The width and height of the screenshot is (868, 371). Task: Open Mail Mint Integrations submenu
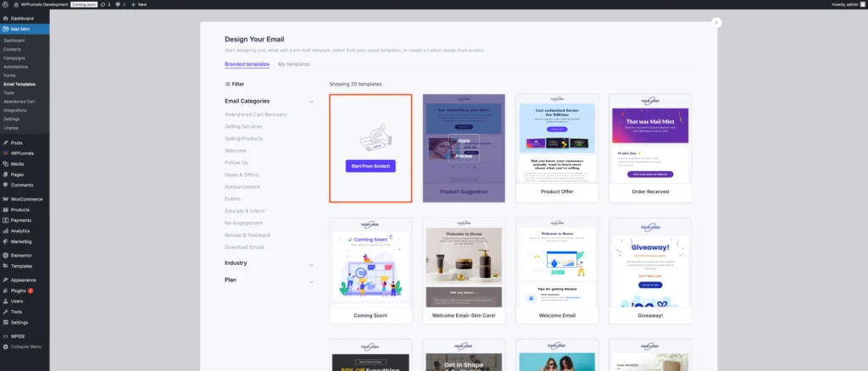(15, 110)
